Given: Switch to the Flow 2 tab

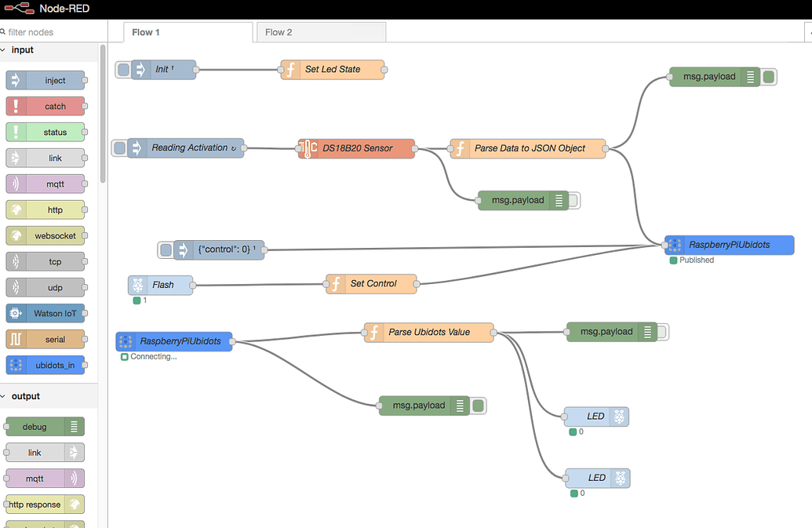Looking at the screenshot, I should point(321,32).
